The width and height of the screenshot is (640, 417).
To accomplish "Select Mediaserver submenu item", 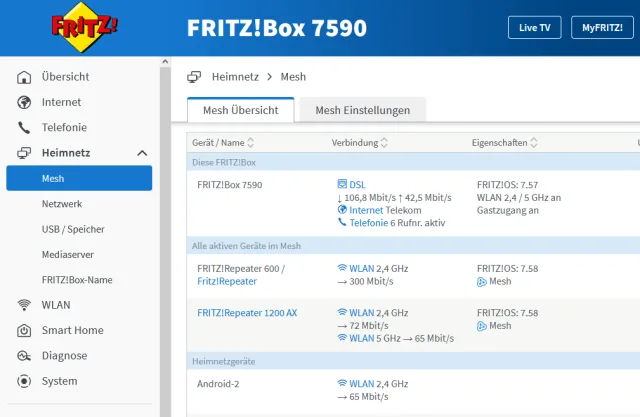I will [x=68, y=255].
